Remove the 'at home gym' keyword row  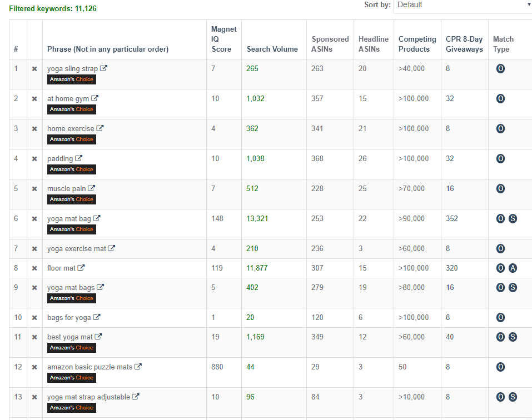click(x=34, y=99)
